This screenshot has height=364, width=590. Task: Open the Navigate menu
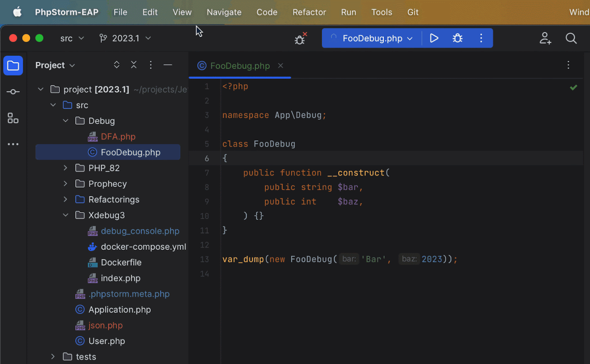(224, 12)
